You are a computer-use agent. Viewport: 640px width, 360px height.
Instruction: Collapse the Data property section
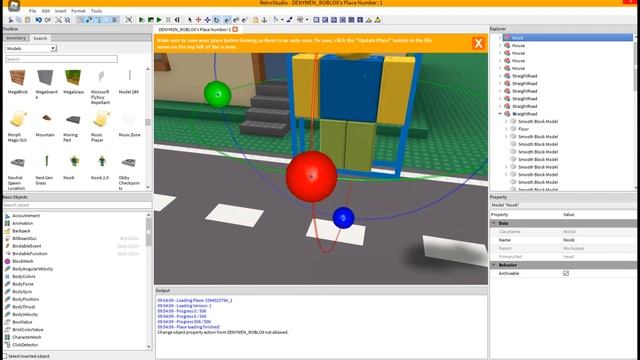click(x=494, y=223)
